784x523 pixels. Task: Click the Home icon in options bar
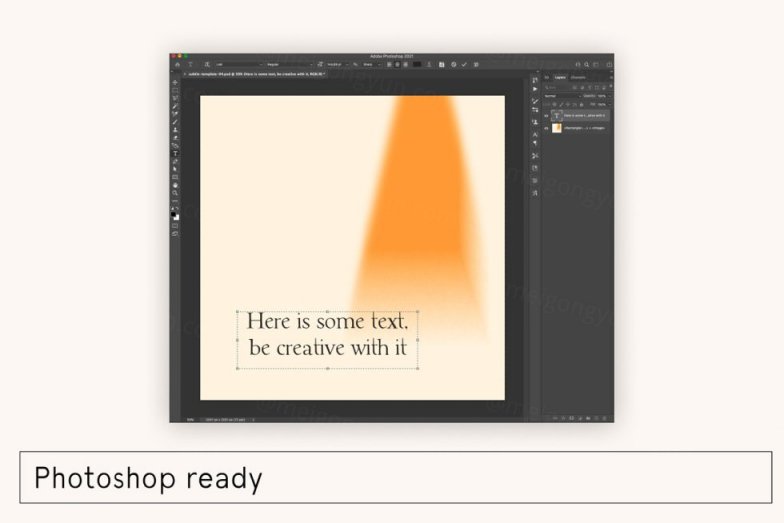(177, 64)
